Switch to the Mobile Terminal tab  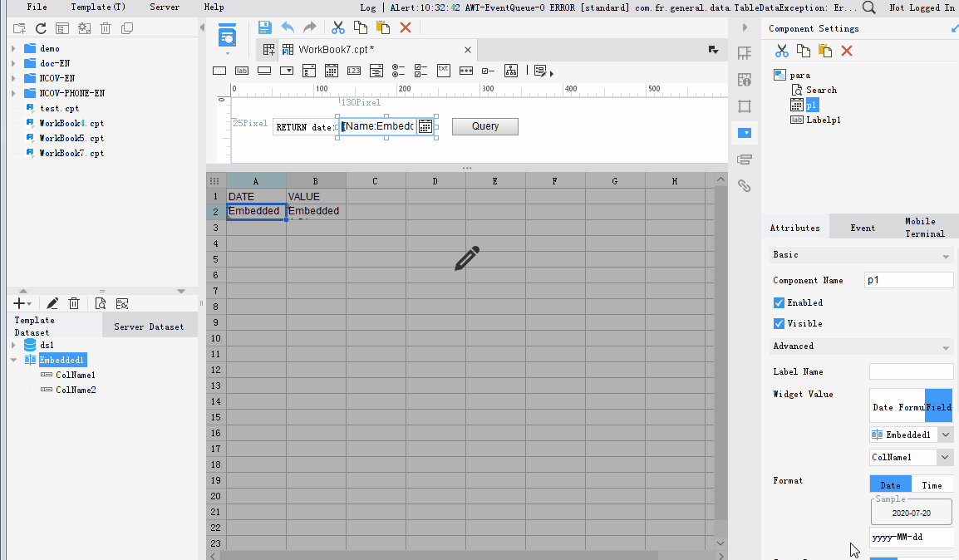[x=925, y=227]
